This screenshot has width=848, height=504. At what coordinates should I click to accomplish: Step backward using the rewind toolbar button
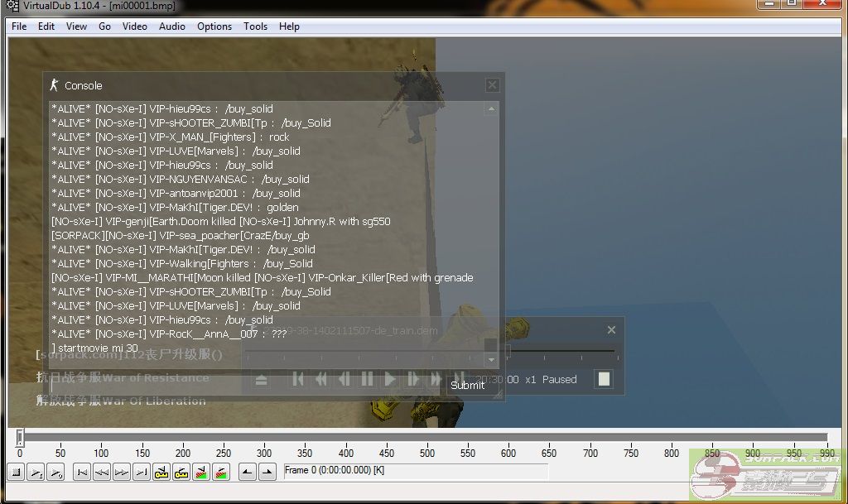click(x=101, y=473)
